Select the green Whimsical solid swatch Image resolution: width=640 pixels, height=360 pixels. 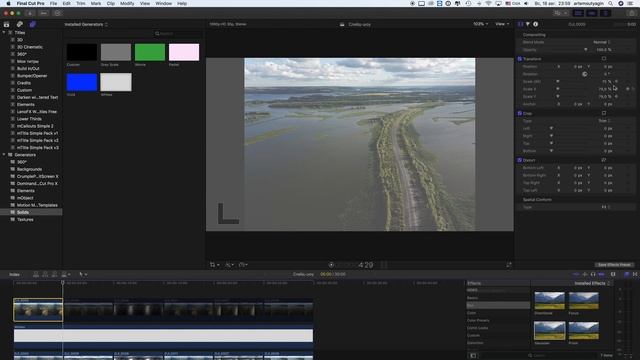[x=150, y=52]
